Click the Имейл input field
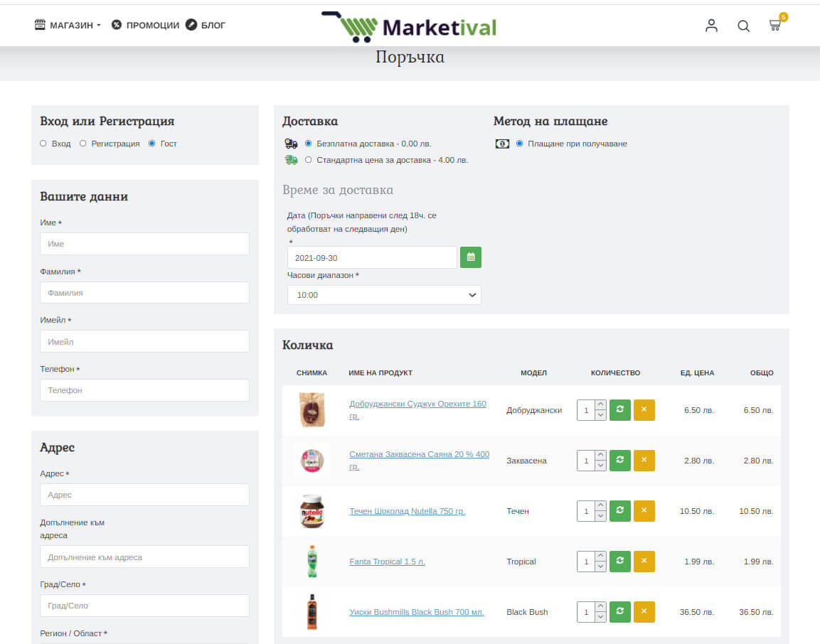 144,341
